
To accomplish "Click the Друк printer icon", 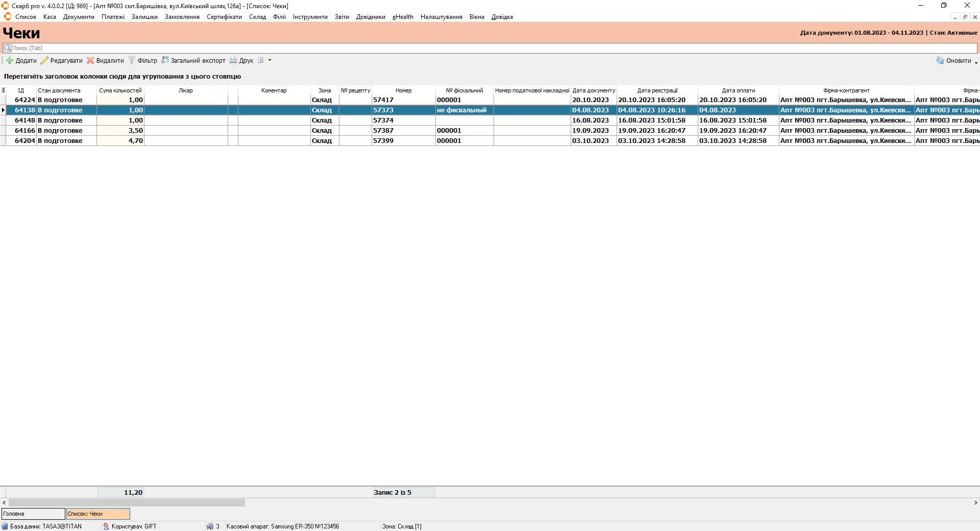I will click(233, 60).
